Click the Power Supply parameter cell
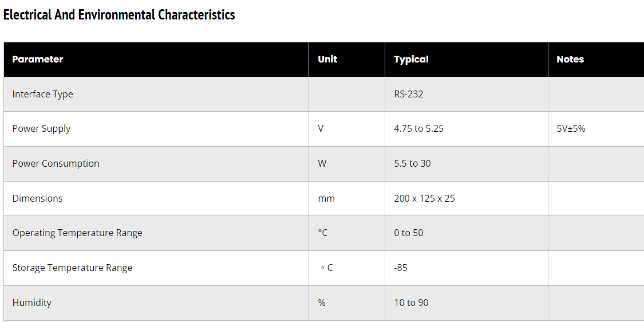644x322 pixels. (x=41, y=128)
